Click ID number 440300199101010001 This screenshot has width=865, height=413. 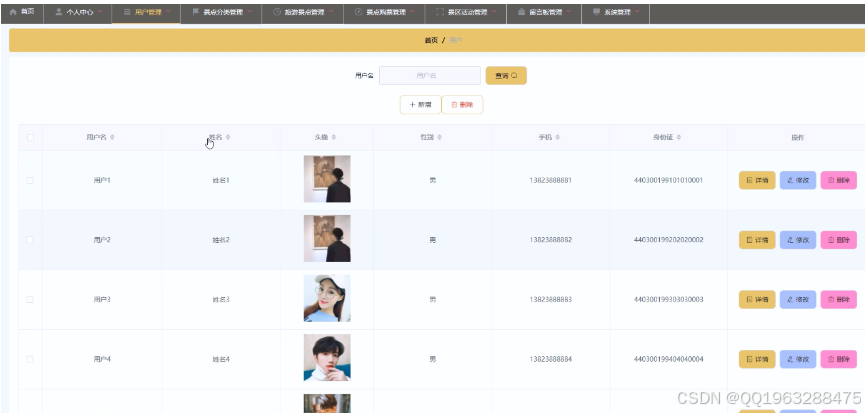(669, 180)
